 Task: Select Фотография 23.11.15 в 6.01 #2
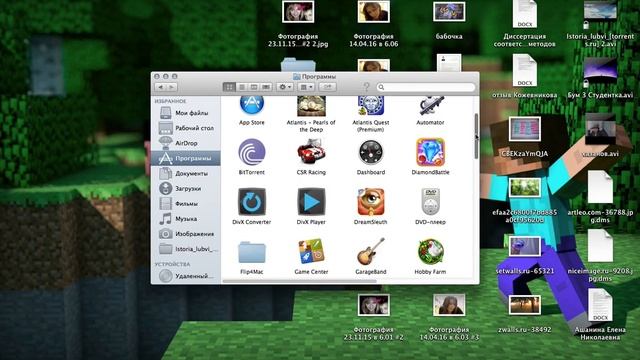(373, 305)
